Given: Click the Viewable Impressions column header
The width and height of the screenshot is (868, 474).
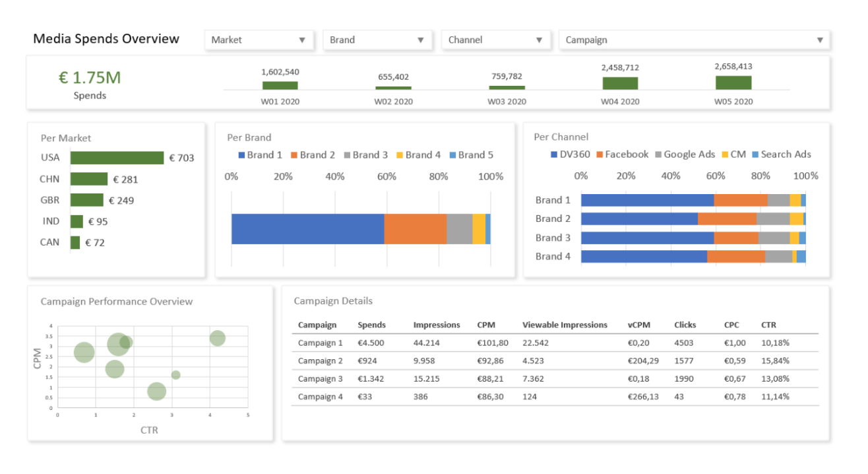Looking at the screenshot, I should (x=565, y=325).
